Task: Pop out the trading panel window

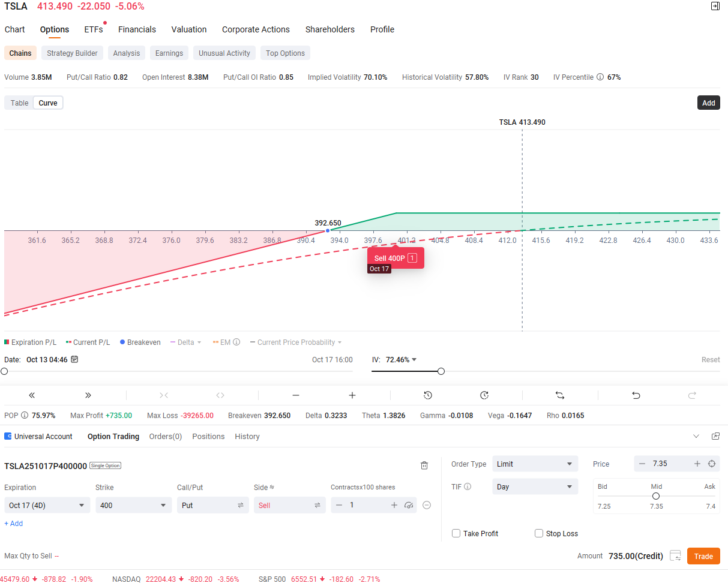Action: (x=715, y=436)
